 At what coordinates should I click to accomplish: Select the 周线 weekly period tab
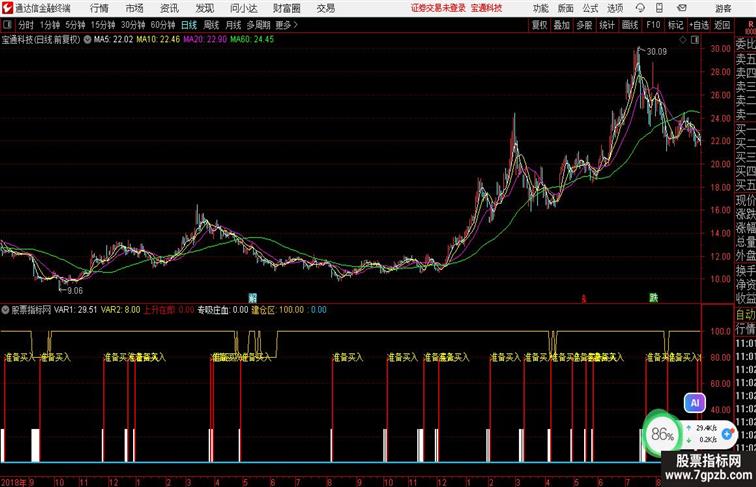(x=211, y=25)
